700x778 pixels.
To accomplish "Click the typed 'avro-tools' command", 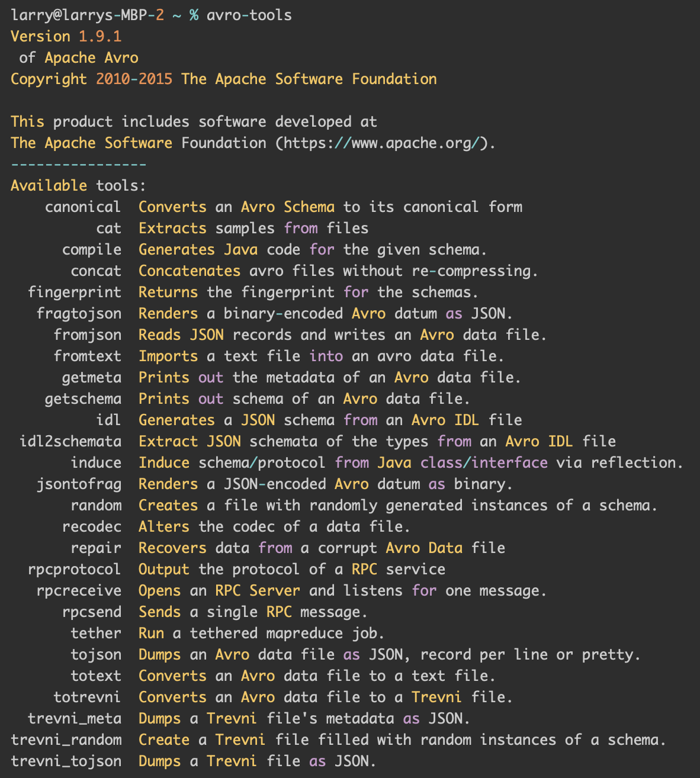I will coord(249,15).
